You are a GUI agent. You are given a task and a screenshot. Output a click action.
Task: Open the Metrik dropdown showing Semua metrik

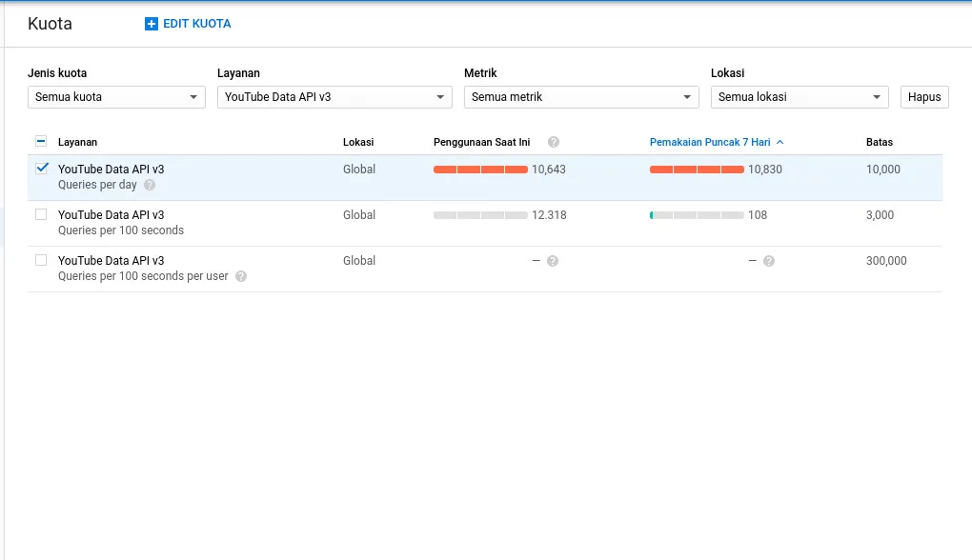point(581,96)
